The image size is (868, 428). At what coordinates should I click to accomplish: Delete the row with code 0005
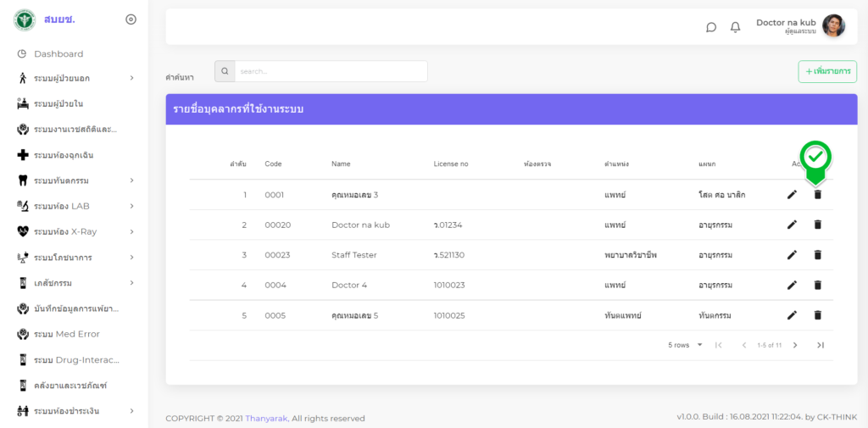tap(818, 315)
